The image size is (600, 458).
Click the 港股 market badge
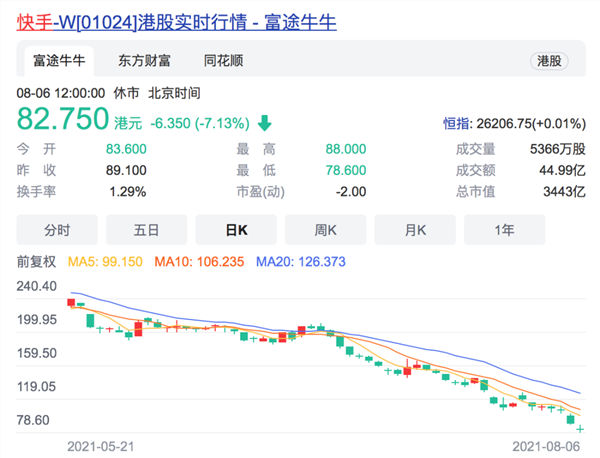tap(549, 61)
